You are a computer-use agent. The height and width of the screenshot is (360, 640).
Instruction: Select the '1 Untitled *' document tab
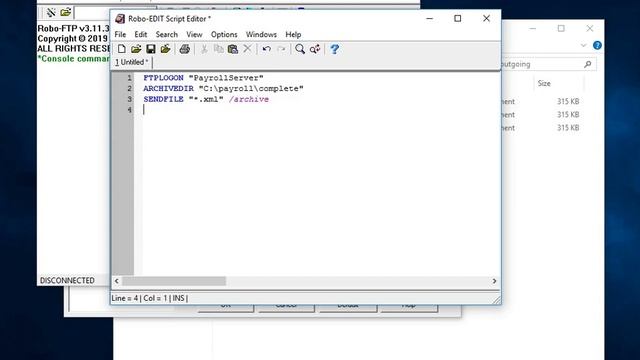131,62
